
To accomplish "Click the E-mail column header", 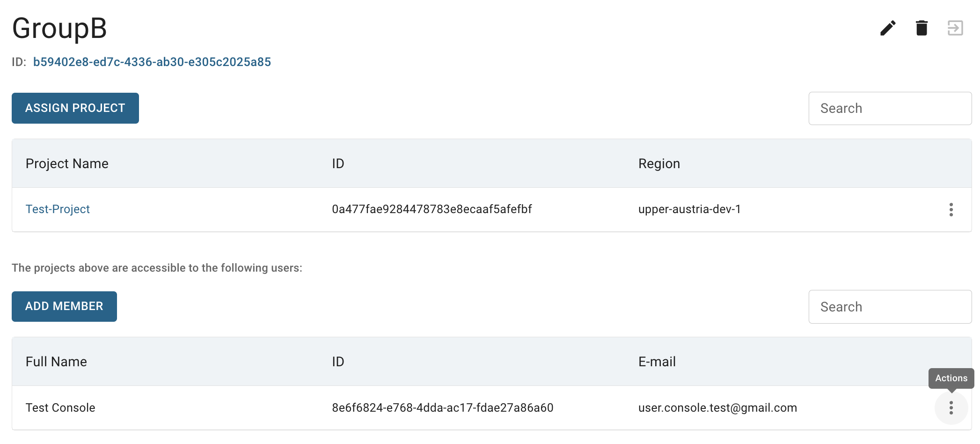I will click(x=657, y=362).
